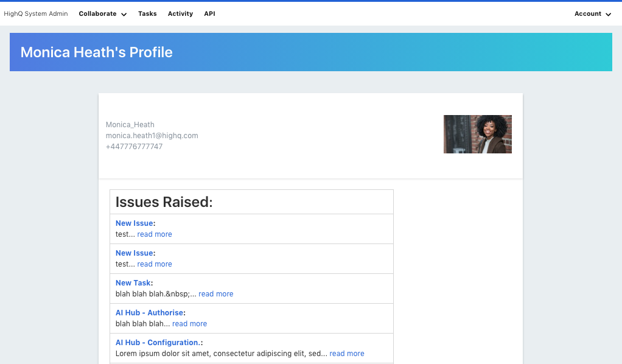This screenshot has width=622, height=364.
Task: Click read more under New Task
Action: click(x=216, y=294)
